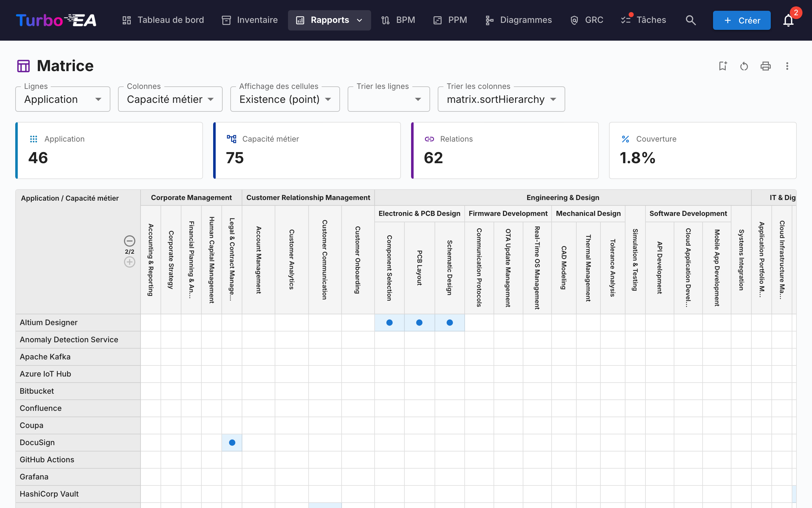Click the Application count card
Viewport: 812px width, 508px height.
109,150
